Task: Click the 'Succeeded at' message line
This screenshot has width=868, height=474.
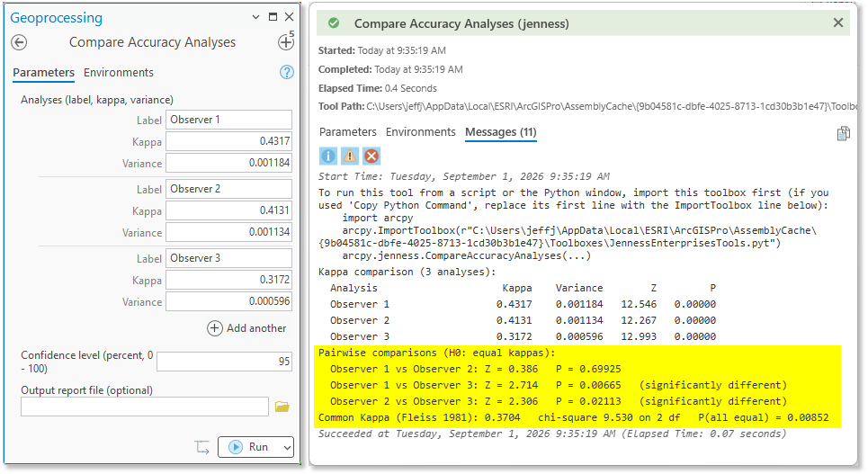Action: (552, 434)
